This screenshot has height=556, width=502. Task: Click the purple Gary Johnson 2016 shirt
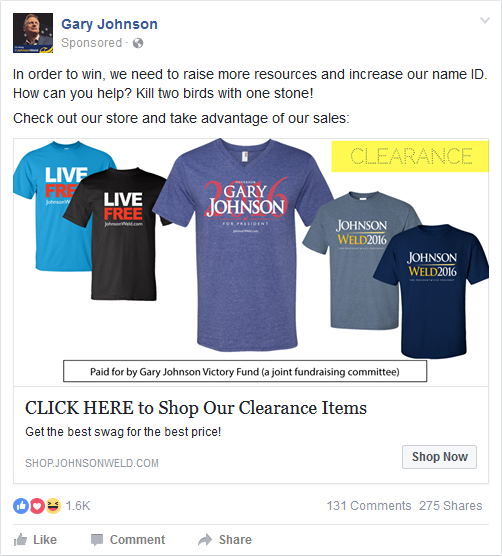tap(246, 245)
